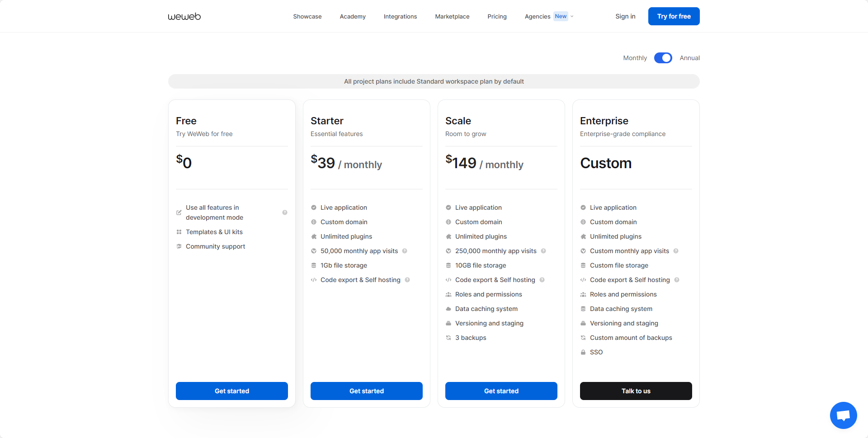The height and width of the screenshot is (438, 868).
Task: Click help icon next to Custom monthly app visits
Action: [676, 251]
